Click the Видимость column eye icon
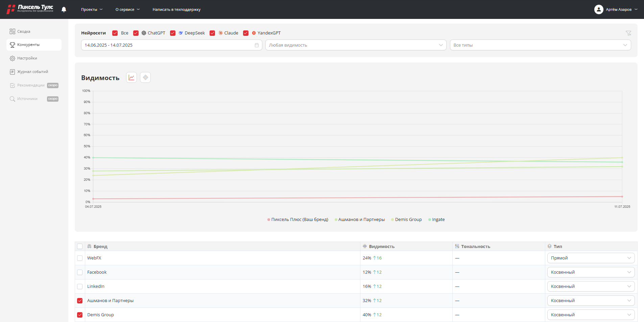The image size is (644, 322). [x=365, y=246]
